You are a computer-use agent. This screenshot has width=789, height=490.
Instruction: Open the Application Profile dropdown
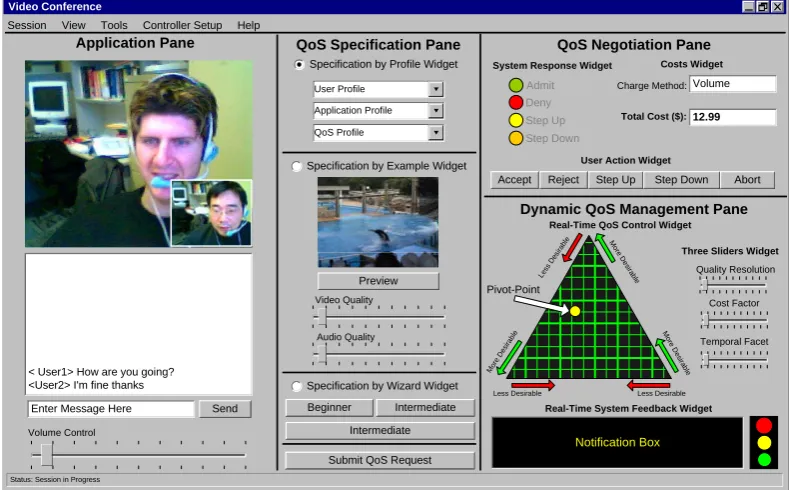[x=436, y=111]
